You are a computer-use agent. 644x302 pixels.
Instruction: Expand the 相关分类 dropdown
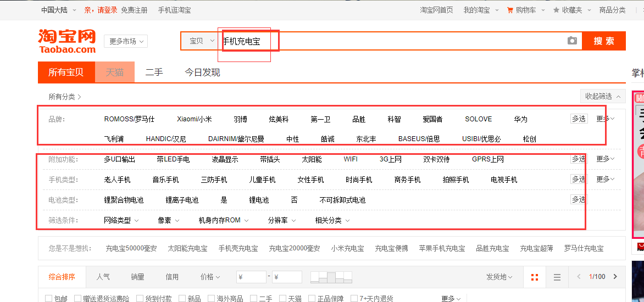tap(332, 220)
